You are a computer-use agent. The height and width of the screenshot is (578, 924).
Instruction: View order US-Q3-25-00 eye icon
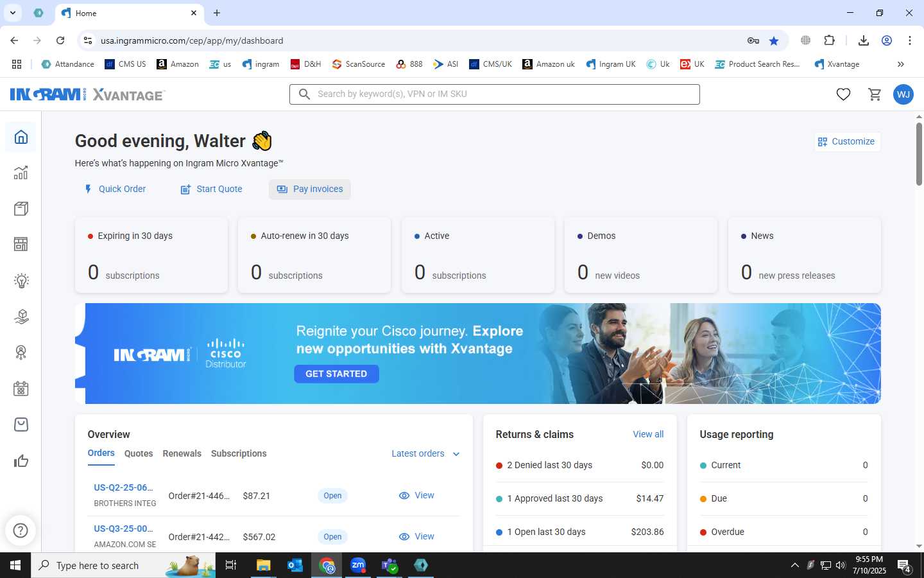click(x=404, y=537)
